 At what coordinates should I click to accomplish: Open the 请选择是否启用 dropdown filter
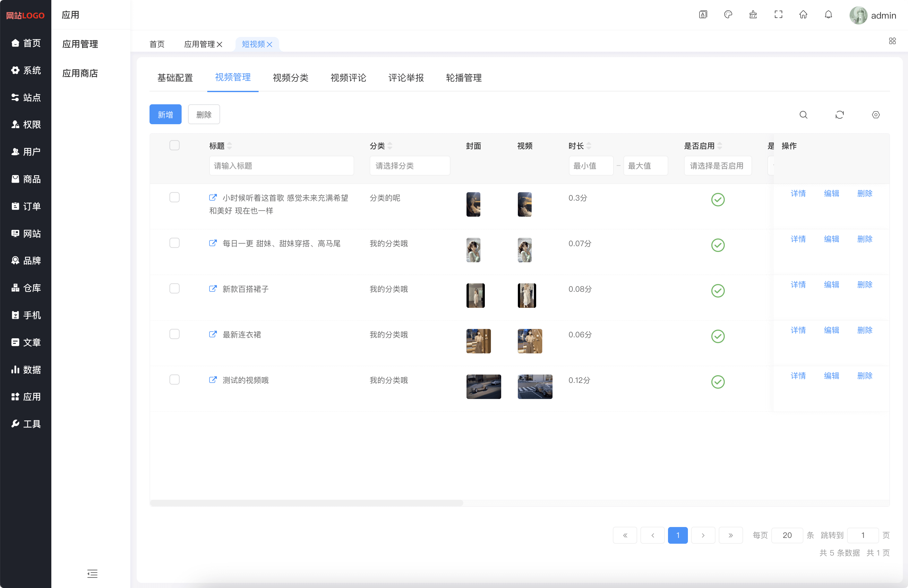coord(717,166)
